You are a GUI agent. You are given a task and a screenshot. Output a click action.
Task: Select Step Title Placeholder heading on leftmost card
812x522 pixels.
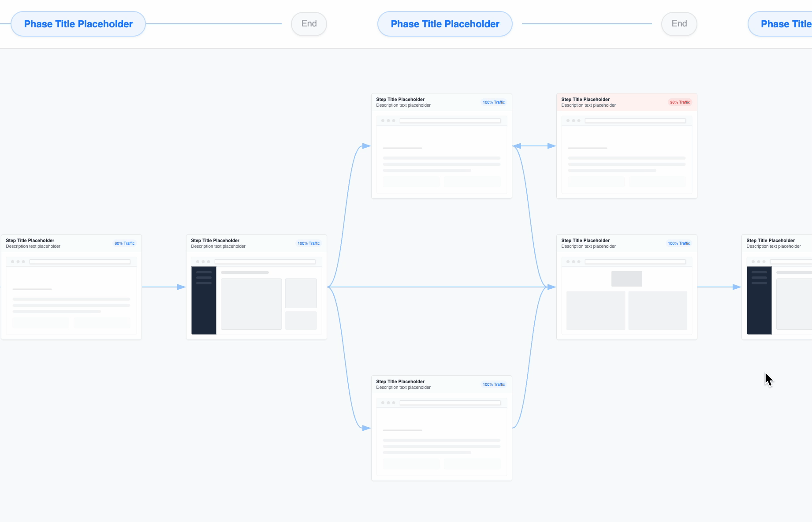30,240
